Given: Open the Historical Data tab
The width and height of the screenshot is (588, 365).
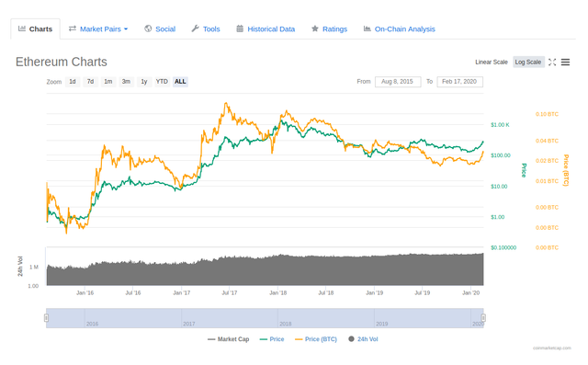Looking at the screenshot, I should pos(266,29).
